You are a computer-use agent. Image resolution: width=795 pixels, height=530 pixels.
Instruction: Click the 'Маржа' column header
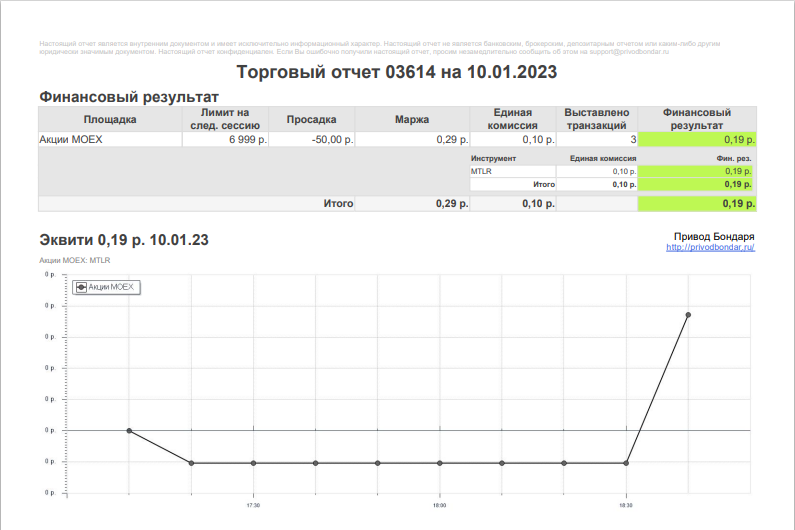pos(412,119)
